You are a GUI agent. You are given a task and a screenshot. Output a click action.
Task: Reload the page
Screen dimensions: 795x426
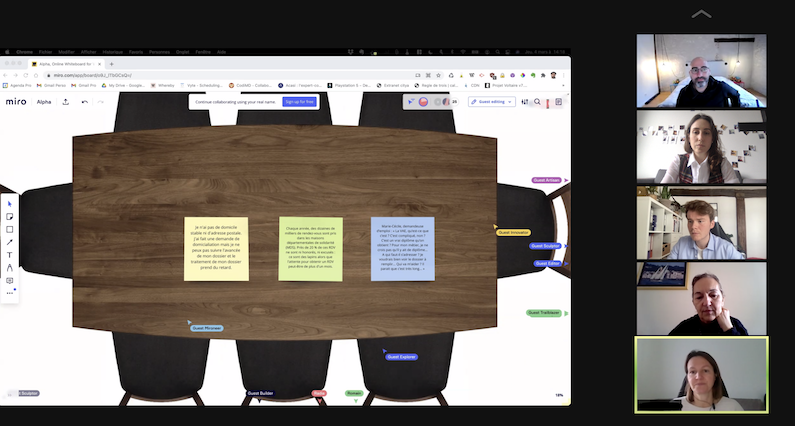[25, 75]
